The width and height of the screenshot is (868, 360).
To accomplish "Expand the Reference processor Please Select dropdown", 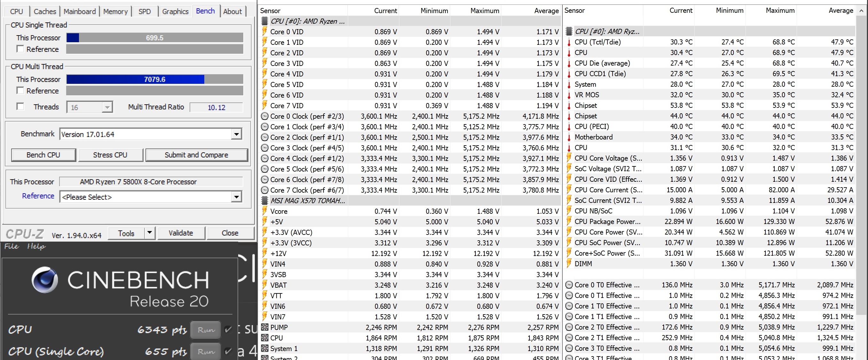I will (236, 197).
